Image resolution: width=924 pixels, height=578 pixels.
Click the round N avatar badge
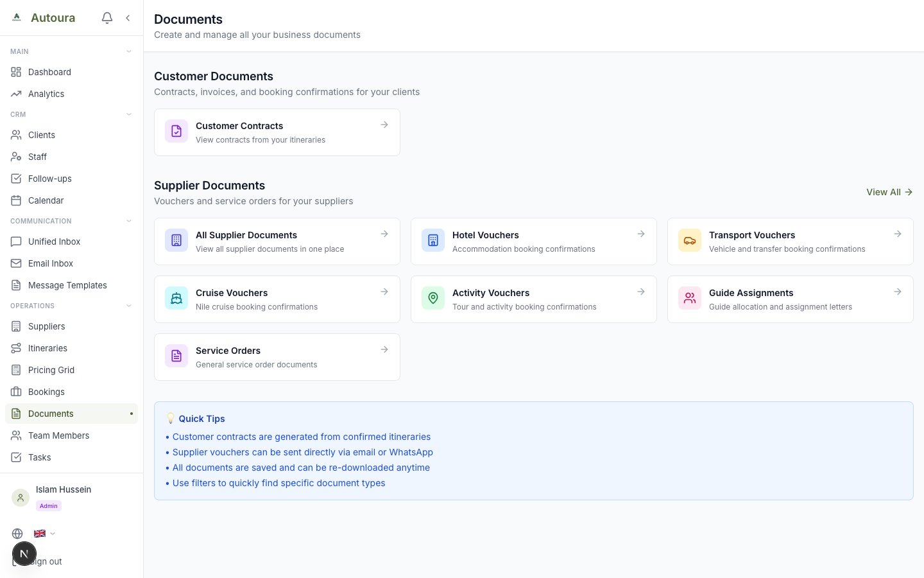click(24, 554)
